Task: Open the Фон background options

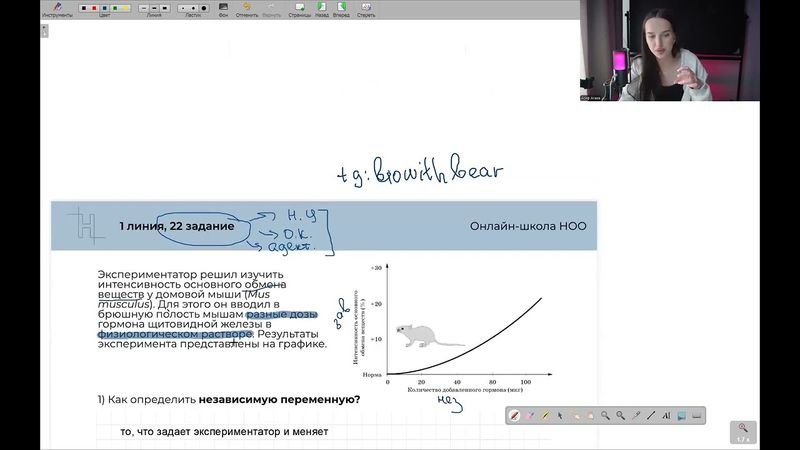Action: (x=223, y=9)
